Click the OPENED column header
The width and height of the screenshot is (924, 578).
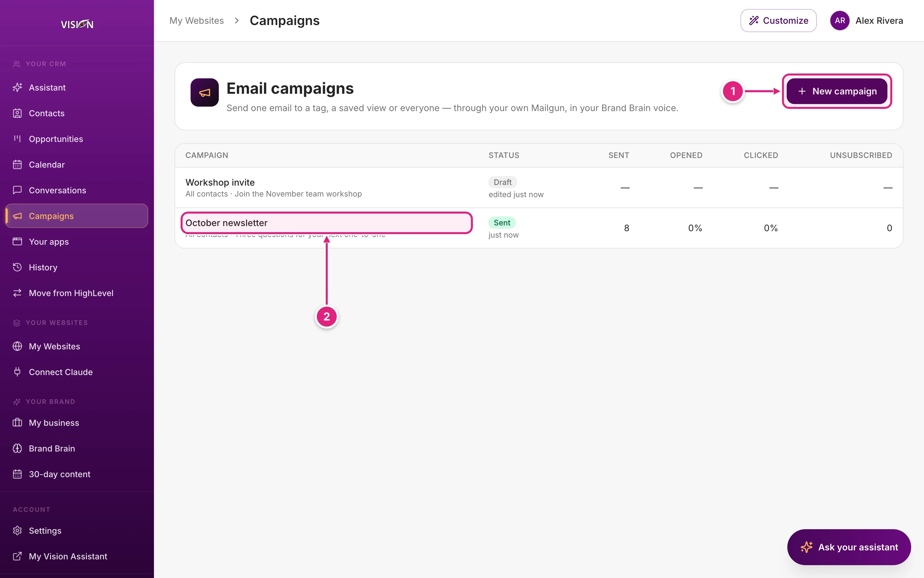[686, 155]
